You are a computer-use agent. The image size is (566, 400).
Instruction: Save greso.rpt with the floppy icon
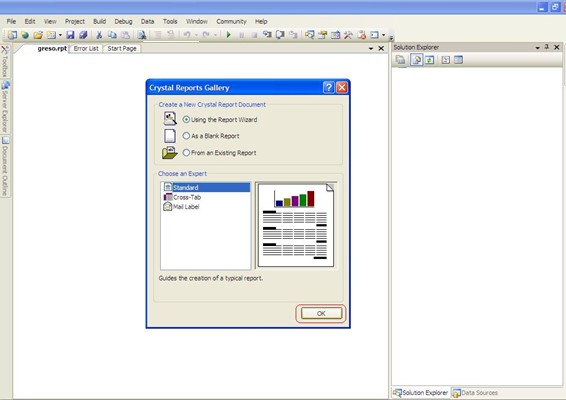(70, 35)
